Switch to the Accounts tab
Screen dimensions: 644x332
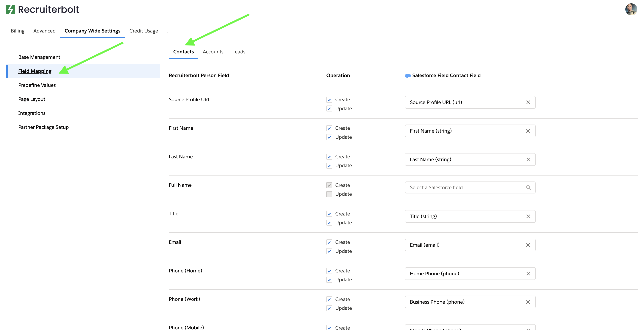213,52
